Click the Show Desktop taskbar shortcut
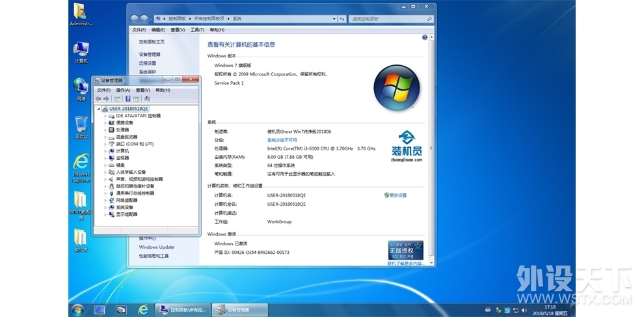The image size is (644, 317). pos(100,310)
